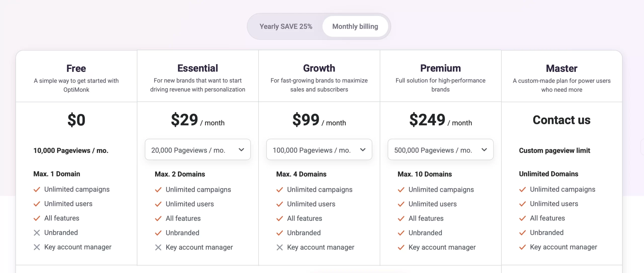Open the 500,000 Pageviews selector in Premium
Image resolution: width=644 pixels, height=273 pixels.
pyautogui.click(x=440, y=150)
